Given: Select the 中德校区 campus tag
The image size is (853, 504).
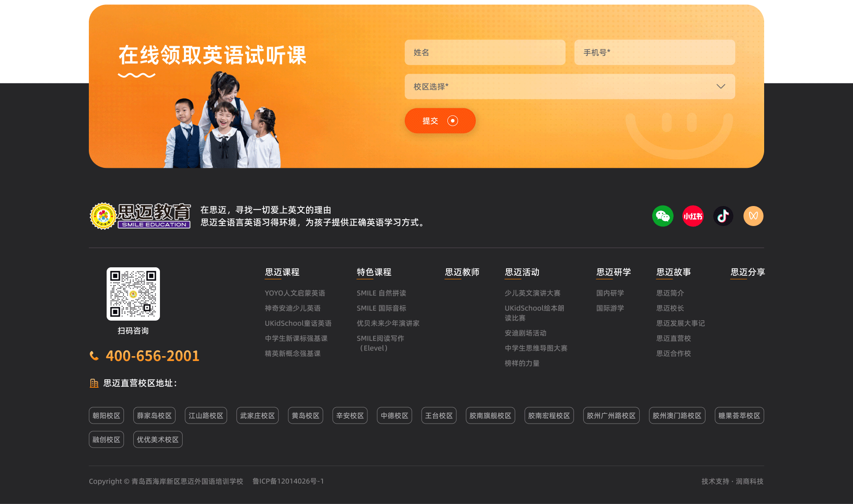Looking at the screenshot, I should coord(394,416).
